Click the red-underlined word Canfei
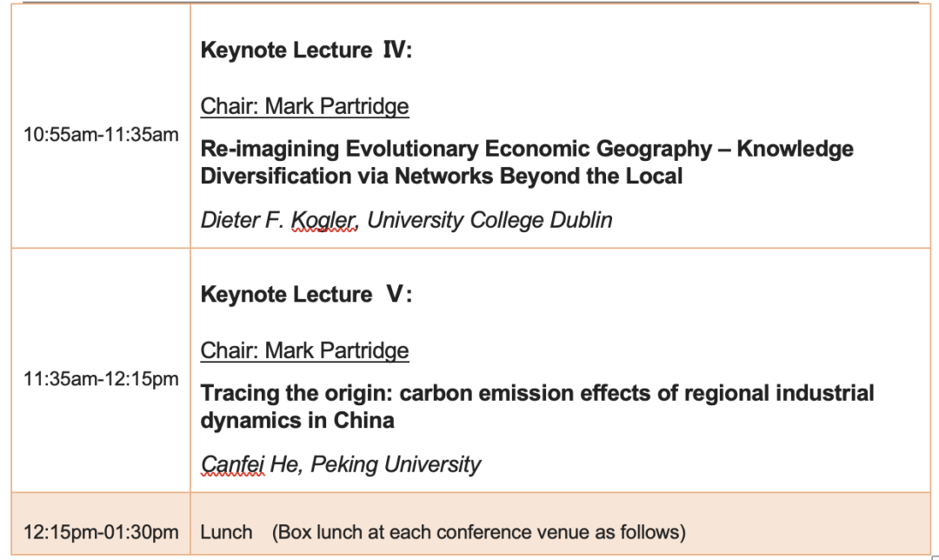939x560 pixels. pyautogui.click(x=232, y=464)
